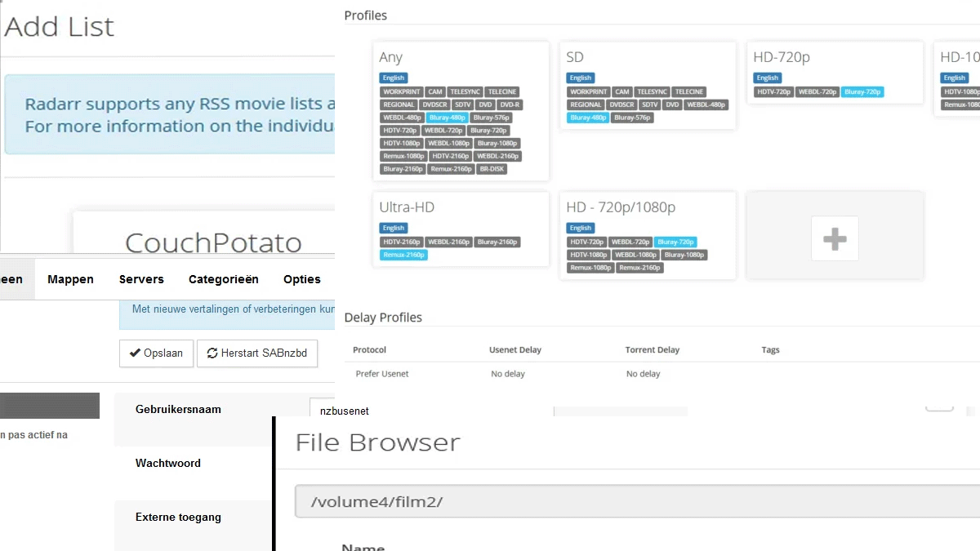Image resolution: width=980 pixels, height=551 pixels.
Task: Open the Prefer Usenet delay profile row
Action: point(382,374)
